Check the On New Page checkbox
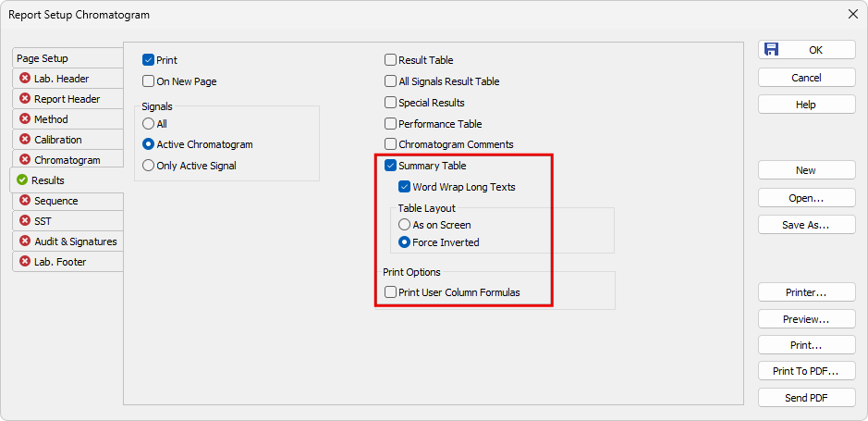Screen dimensions: 868x421 [x=148, y=81]
